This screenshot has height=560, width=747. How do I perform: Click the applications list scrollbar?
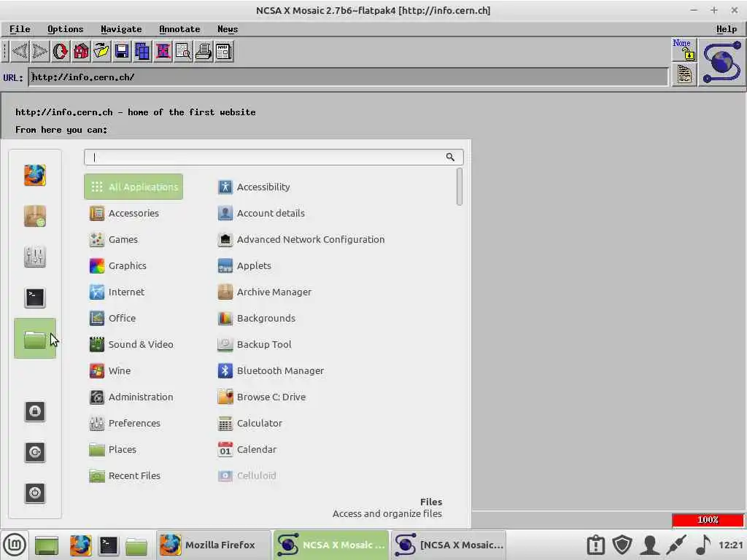click(460, 187)
